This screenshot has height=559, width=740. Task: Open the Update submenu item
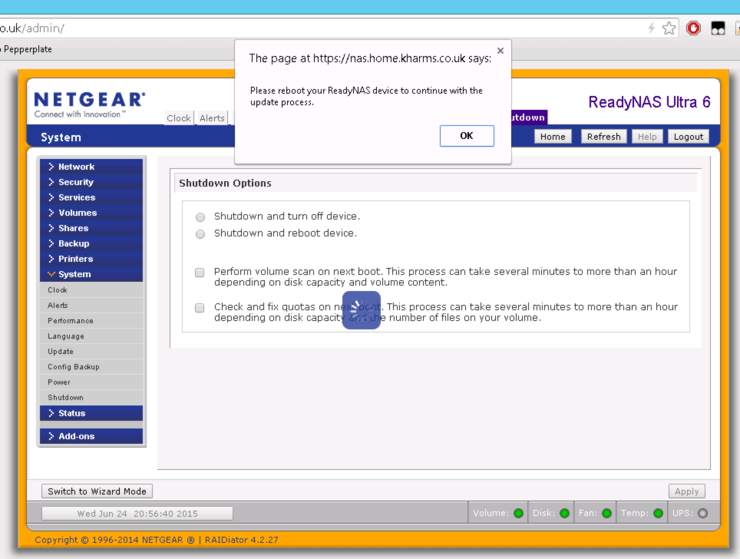(x=92, y=351)
